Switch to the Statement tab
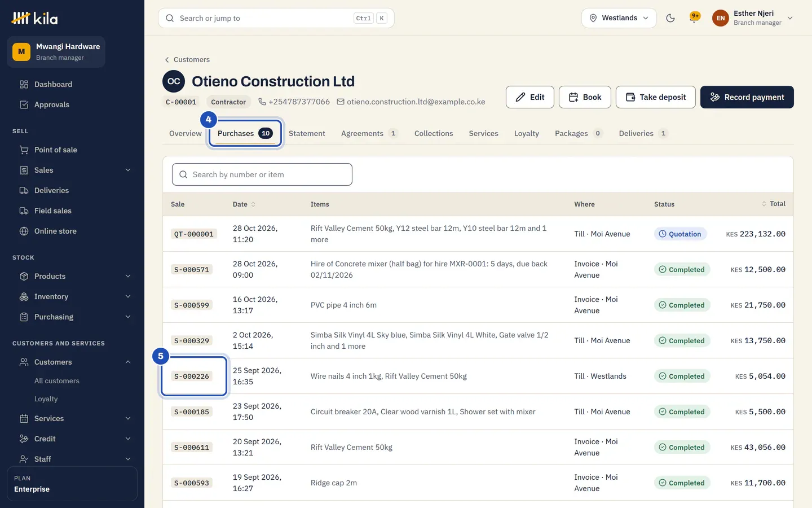The height and width of the screenshot is (508, 812). tap(307, 133)
